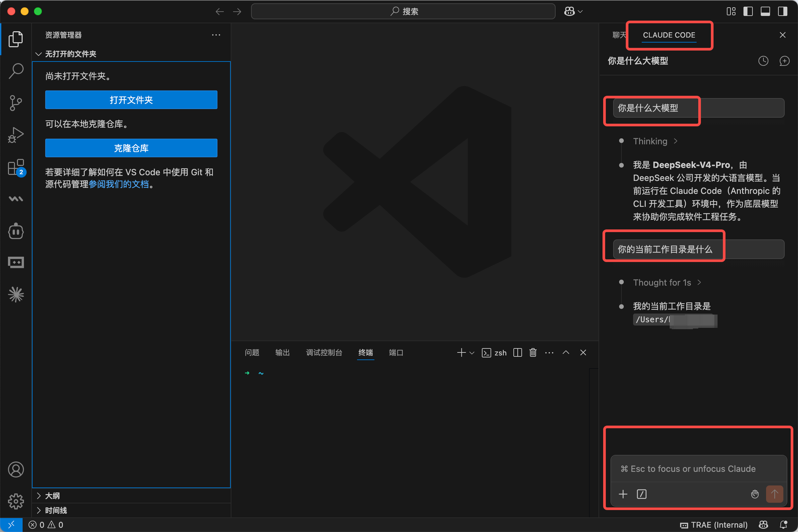Toggle the bottom panel
This screenshot has width=798, height=532.
click(x=765, y=12)
